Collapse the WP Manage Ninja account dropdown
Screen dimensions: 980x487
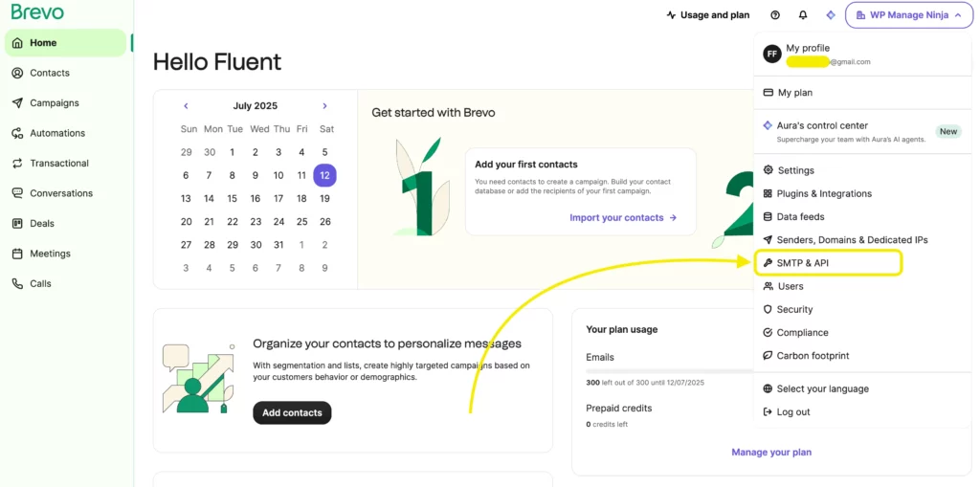[x=909, y=15]
